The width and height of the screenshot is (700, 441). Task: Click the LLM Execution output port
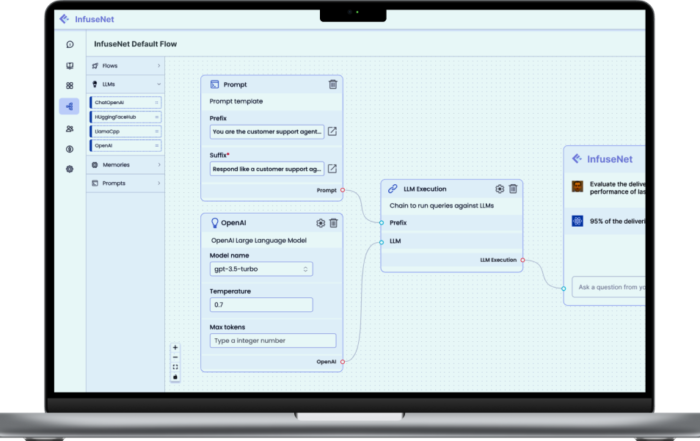coord(522,260)
